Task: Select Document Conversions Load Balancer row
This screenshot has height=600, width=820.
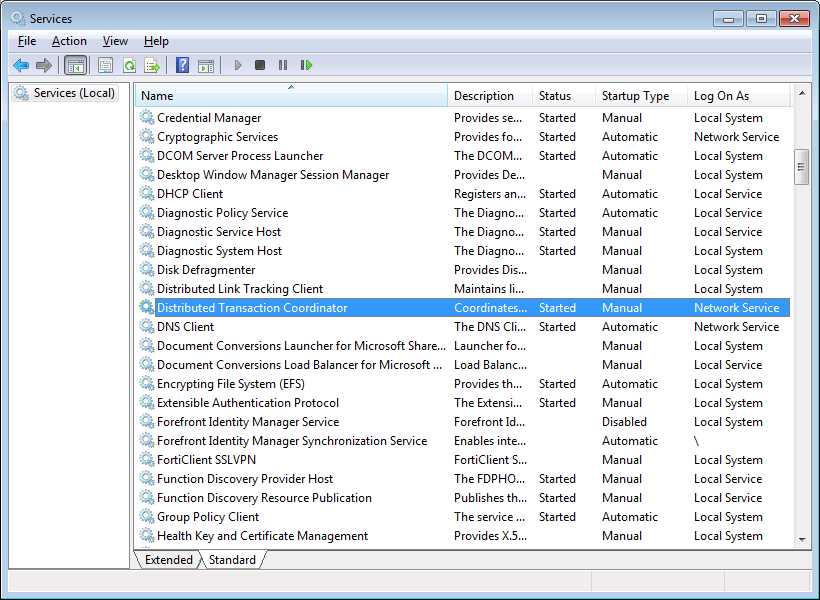Action: tap(463, 365)
